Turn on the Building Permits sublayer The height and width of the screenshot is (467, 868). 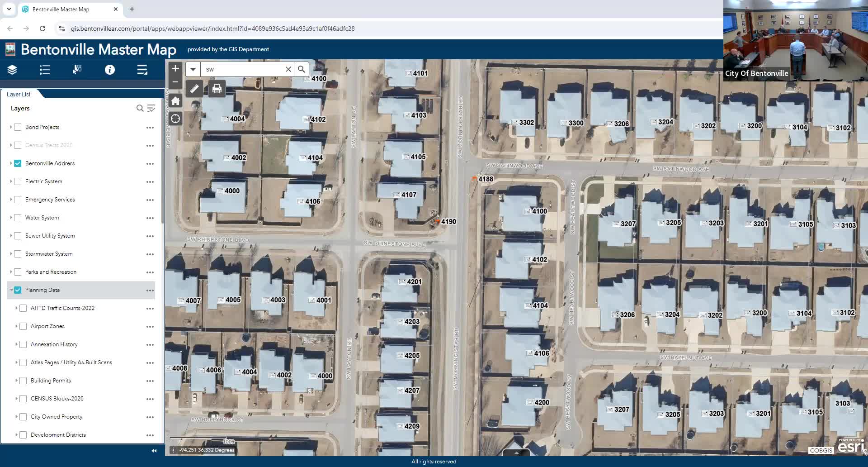[x=23, y=381]
